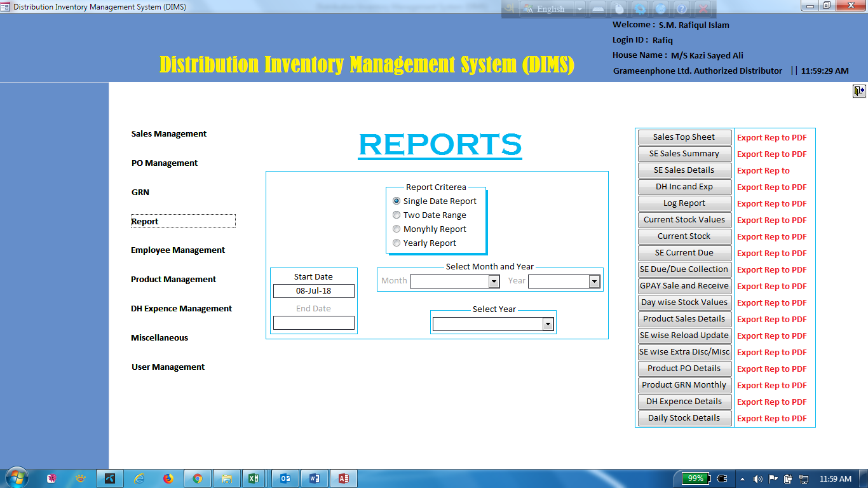This screenshot has width=868, height=488.
Task: Open Excel from the taskbar
Action: (253, 478)
